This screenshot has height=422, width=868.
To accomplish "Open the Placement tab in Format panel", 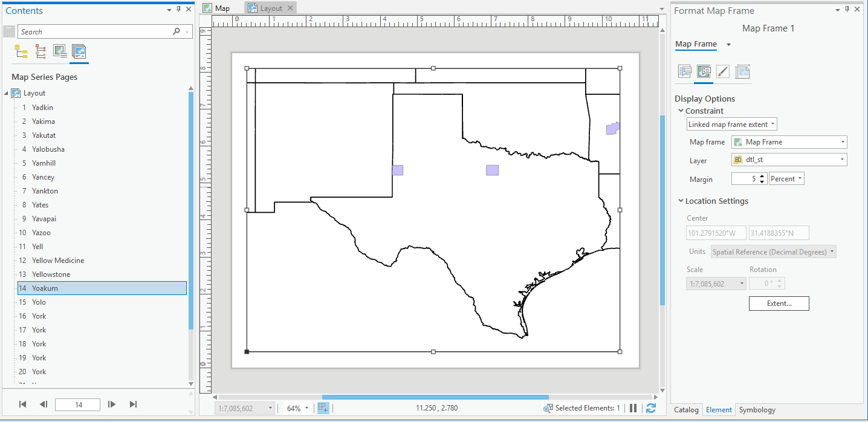I will [743, 72].
